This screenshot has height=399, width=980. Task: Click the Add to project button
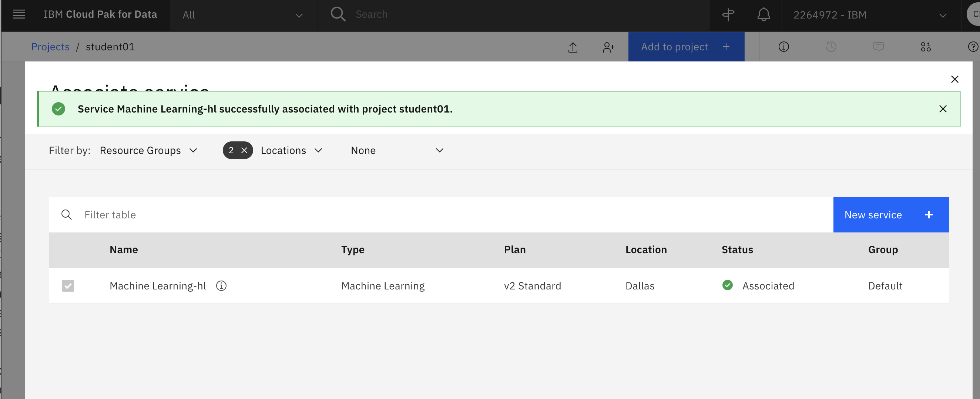pos(686,47)
